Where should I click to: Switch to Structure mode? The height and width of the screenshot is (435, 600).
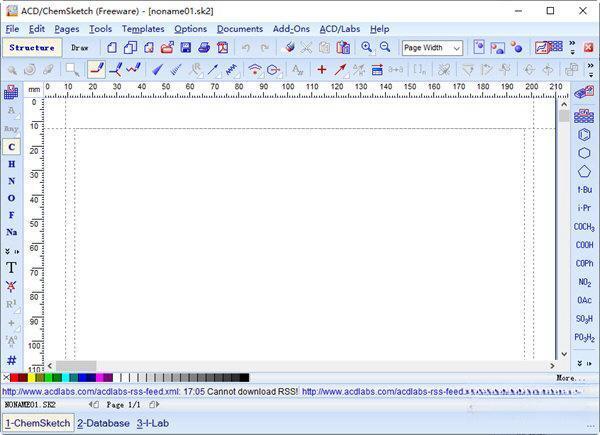pyautogui.click(x=32, y=47)
